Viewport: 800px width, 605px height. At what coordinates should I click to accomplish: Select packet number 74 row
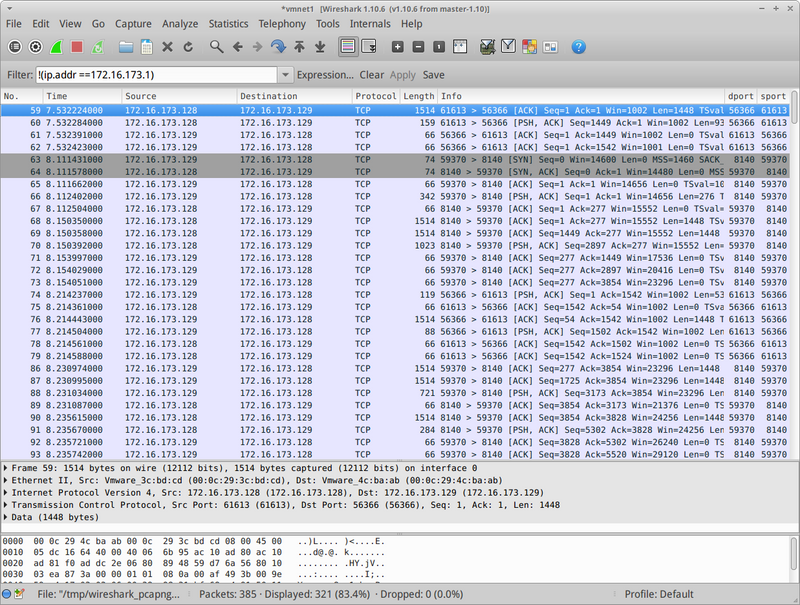(x=395, y=295)
